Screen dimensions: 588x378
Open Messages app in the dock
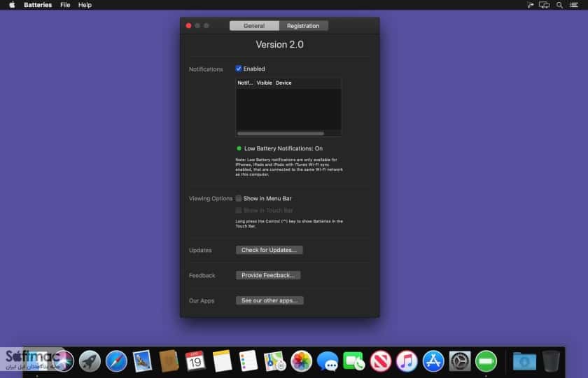328,361
